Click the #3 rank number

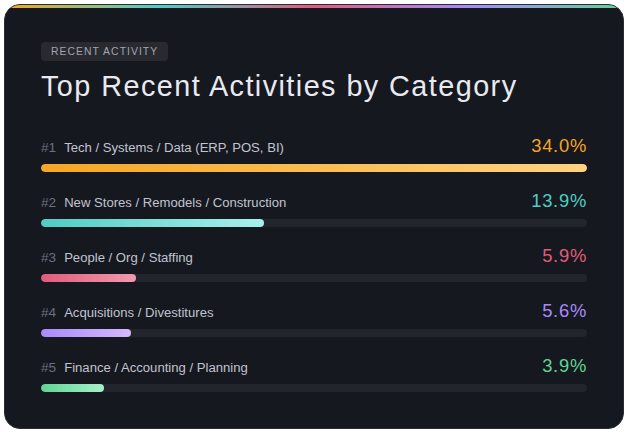49,258
